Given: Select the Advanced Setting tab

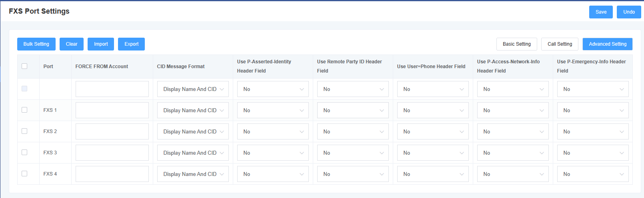Looking at the screenshot, I should [608, 44].
